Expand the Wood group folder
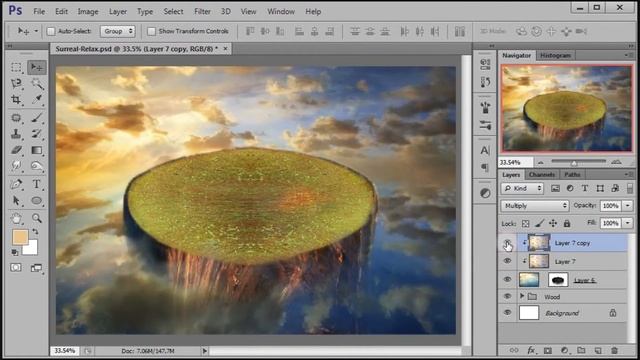Image resolution: width=640 pixels, height=360 pixels. tap(522, 296)
